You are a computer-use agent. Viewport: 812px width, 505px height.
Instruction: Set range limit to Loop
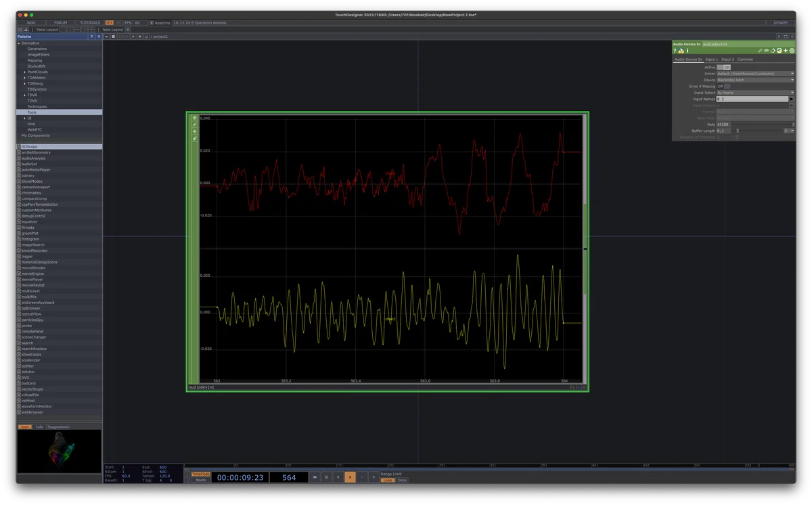pyautogui.click(x=388, y=480)
